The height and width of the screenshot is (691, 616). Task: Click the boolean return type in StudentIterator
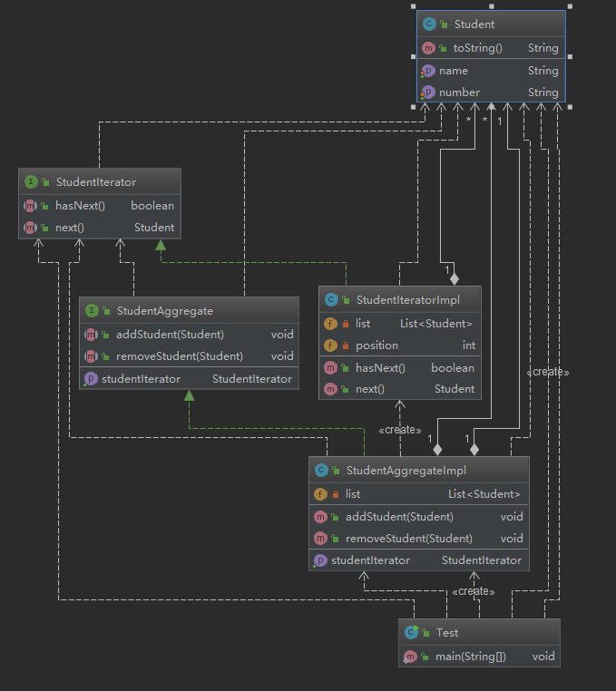[152, 206]
